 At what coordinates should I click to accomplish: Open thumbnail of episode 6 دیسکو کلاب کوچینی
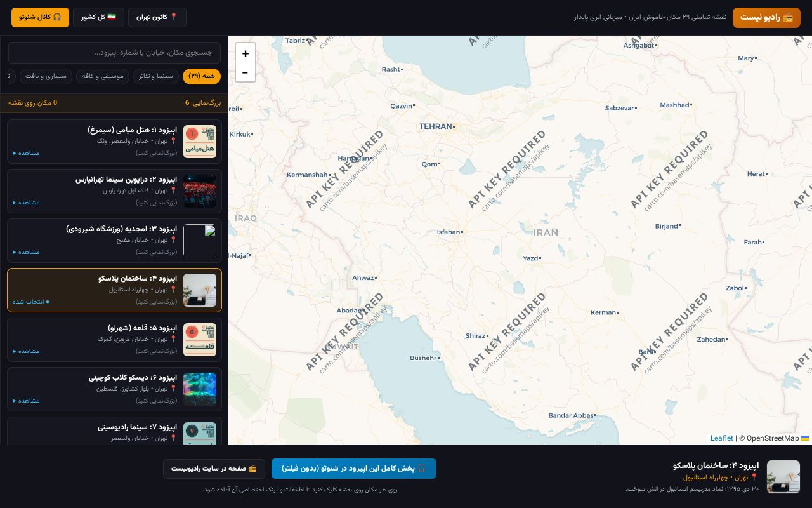200,389
